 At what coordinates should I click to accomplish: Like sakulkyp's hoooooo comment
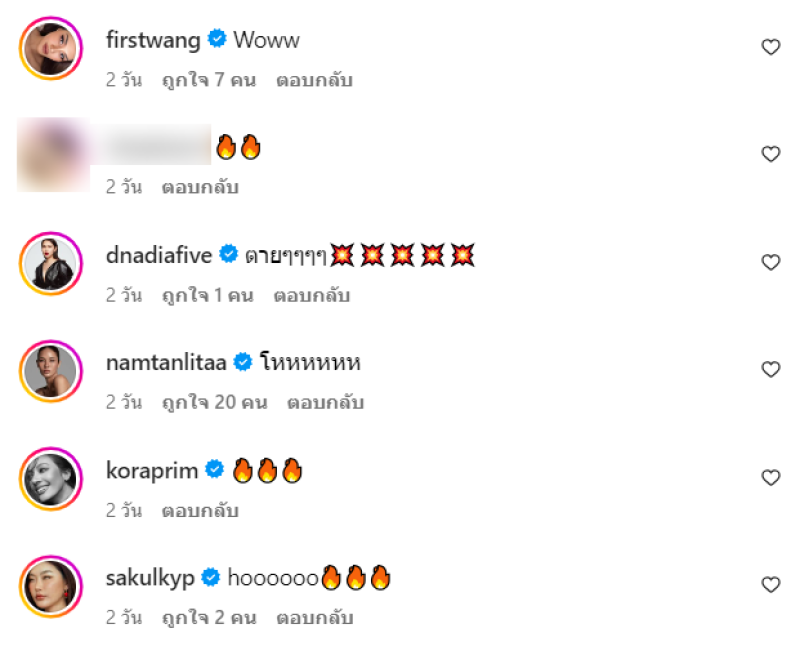click(770, 585)
